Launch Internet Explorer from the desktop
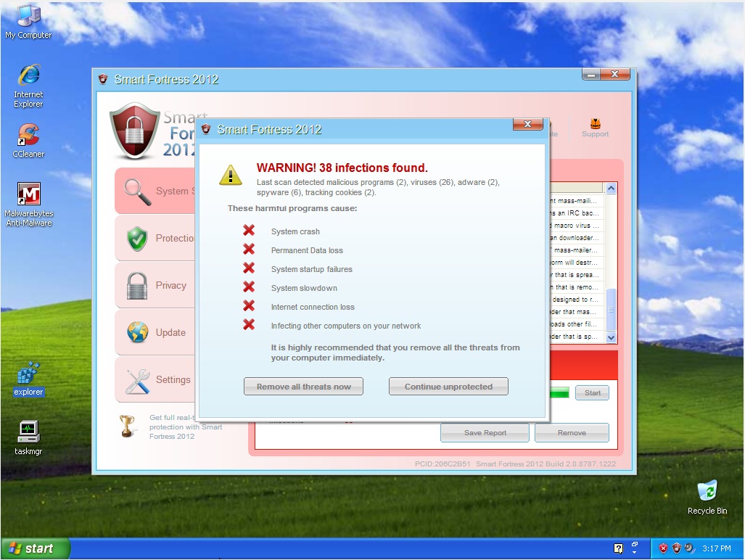 coord(28,86)
